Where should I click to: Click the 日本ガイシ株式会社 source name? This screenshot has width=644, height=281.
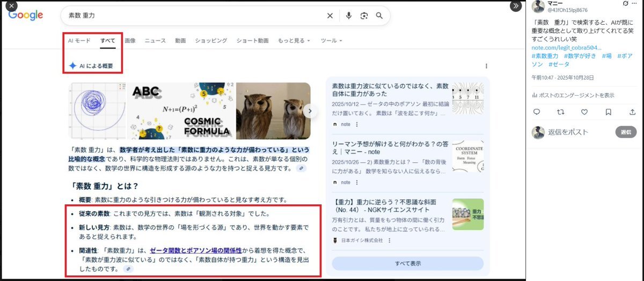(x=362, y=240)
